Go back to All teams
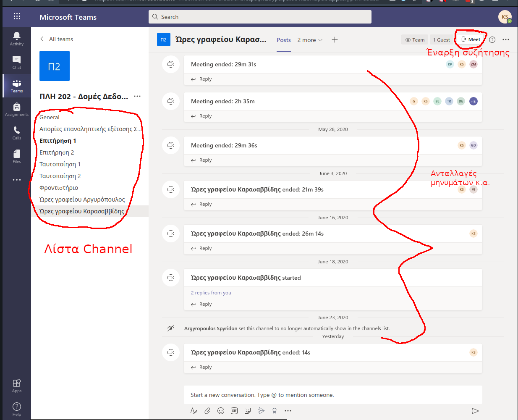This screenshot has width=518, height=420. (x=57, y=39)
